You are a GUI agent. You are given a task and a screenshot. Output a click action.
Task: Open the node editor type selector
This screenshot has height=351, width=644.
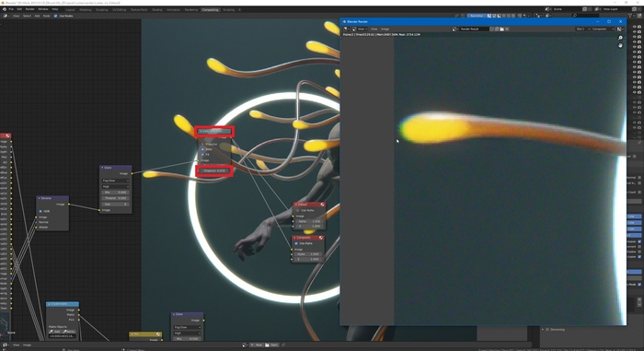[6, 16]
